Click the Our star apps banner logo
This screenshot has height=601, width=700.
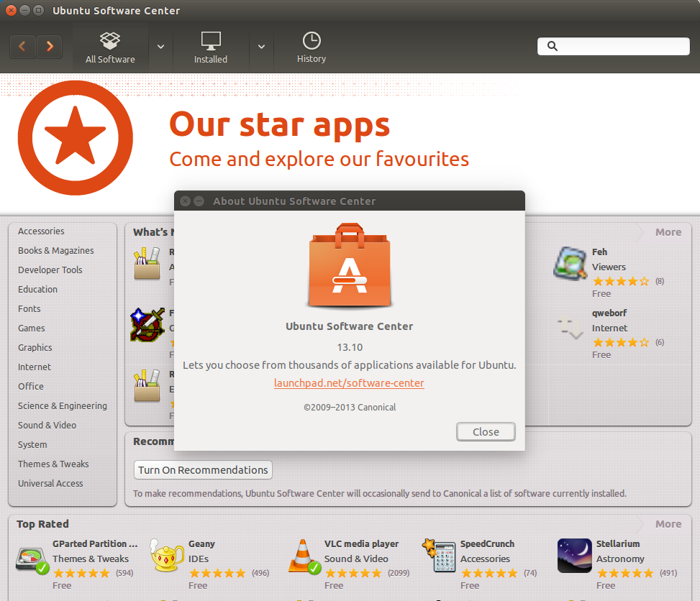(x=76, y=138)
